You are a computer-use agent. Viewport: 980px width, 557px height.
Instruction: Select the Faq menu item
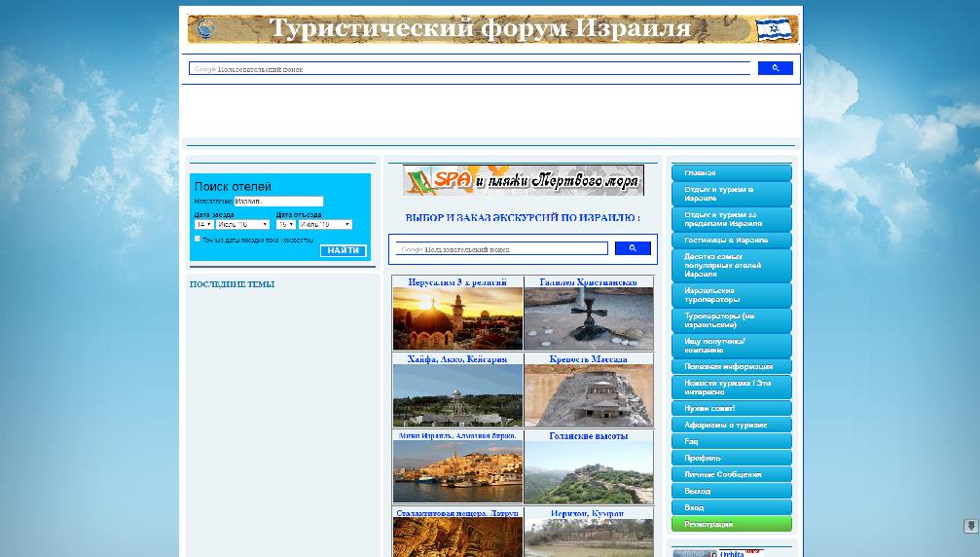tap(731, 441)
